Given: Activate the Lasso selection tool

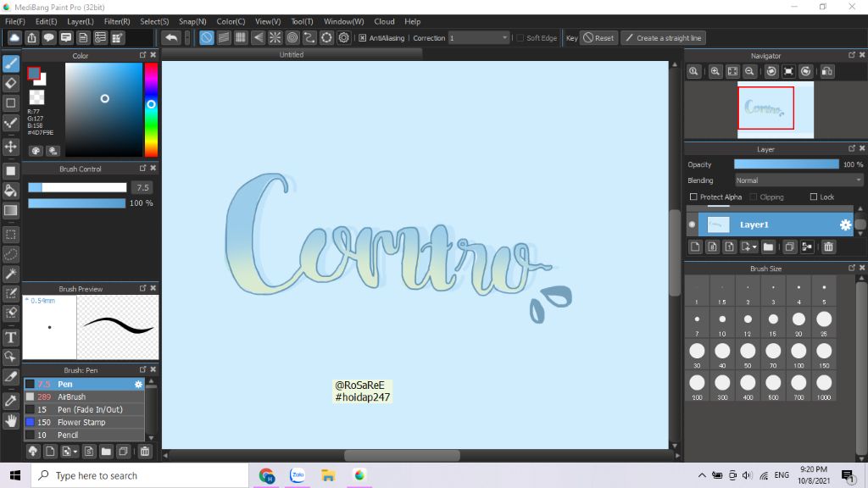Looking at the screenshot, I should click(10, 254).
